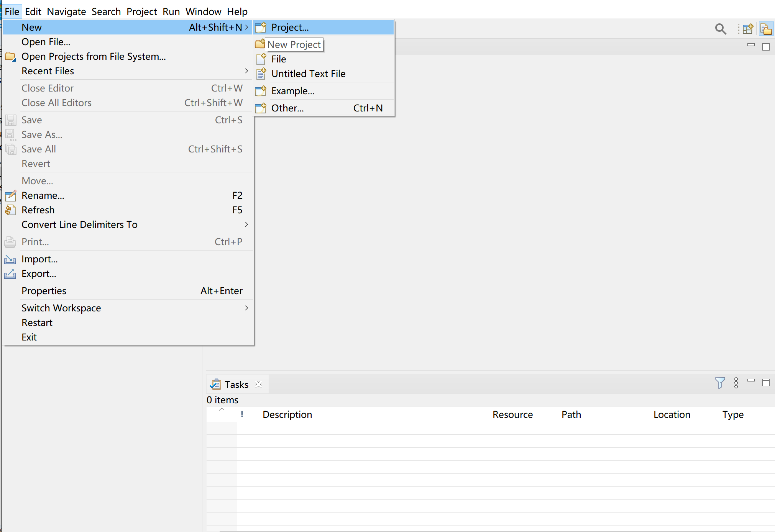Select the Resource perspective icon
Viewport: 775px width, 532px height.
(x=766, y=29)
